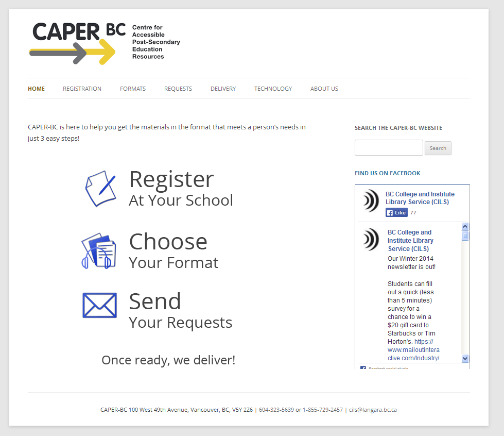Click the 604-323-5639 phone number
504x436 pixels.
click(x=276, y=410)
